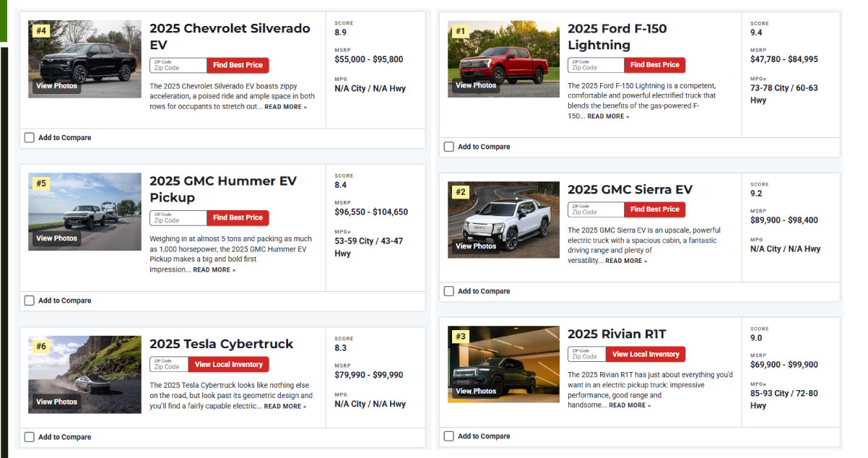Open View Photos on Silverado EV image
Viewport: 868px width, 458px height.
click(56, 86)
